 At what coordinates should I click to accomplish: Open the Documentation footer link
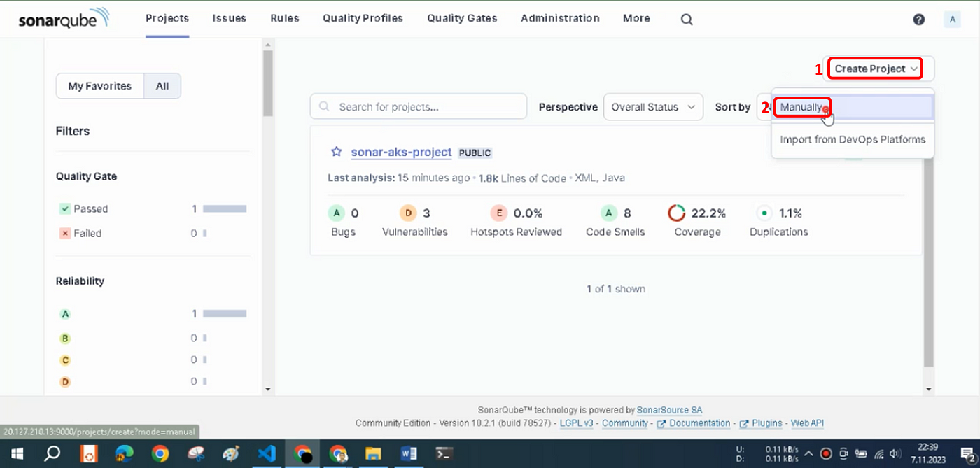[x=694, y=423]
